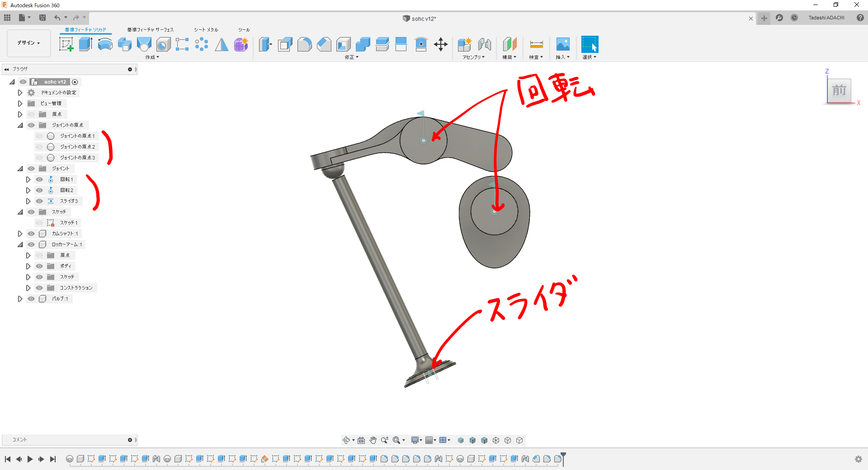The image size is (868, 470).
Task: Show the hidden スケッチ1 sketch
Action: pos(39,223)
